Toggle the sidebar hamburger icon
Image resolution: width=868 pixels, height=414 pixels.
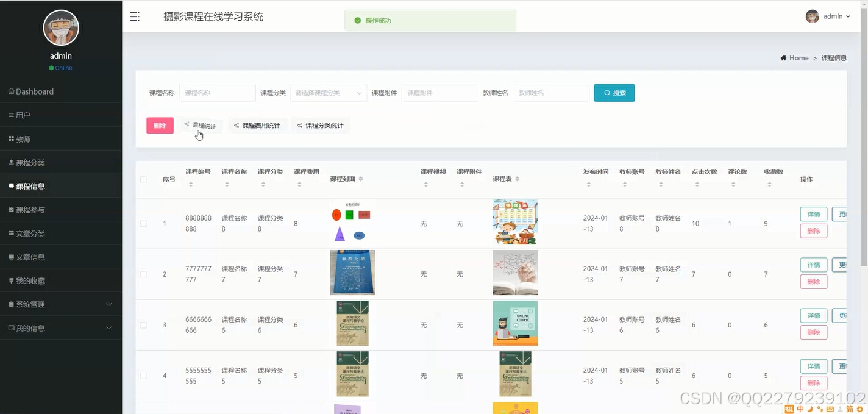[x=135, y=16]
